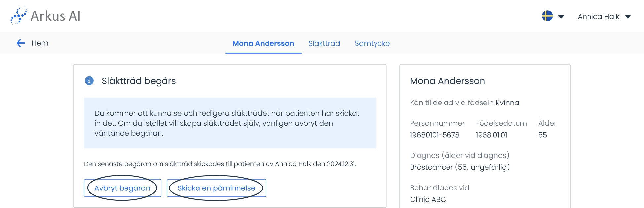Click the blue information message box

click(x=230, y=123)
